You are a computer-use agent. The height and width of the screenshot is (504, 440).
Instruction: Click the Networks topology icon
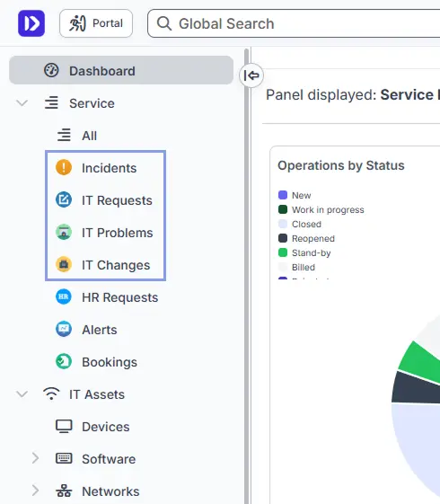[x=64, y=491]
